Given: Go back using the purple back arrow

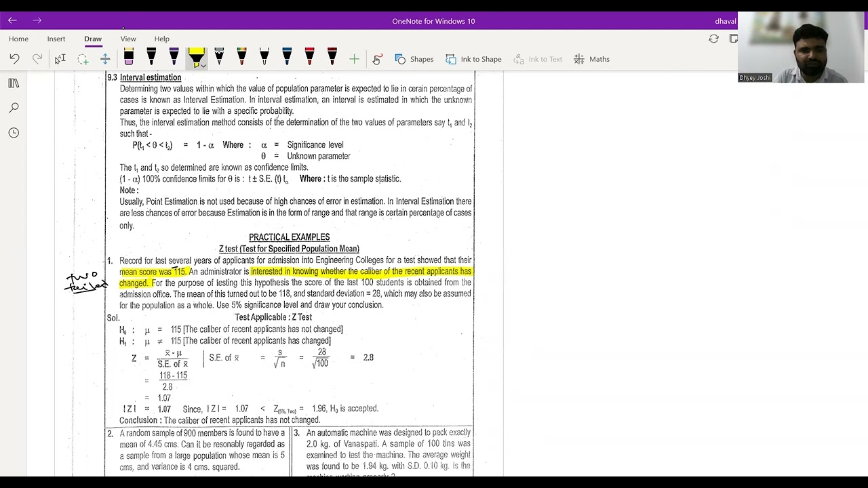Looking at the screenshot, I should pyautogui.click(x=12, y=21).
